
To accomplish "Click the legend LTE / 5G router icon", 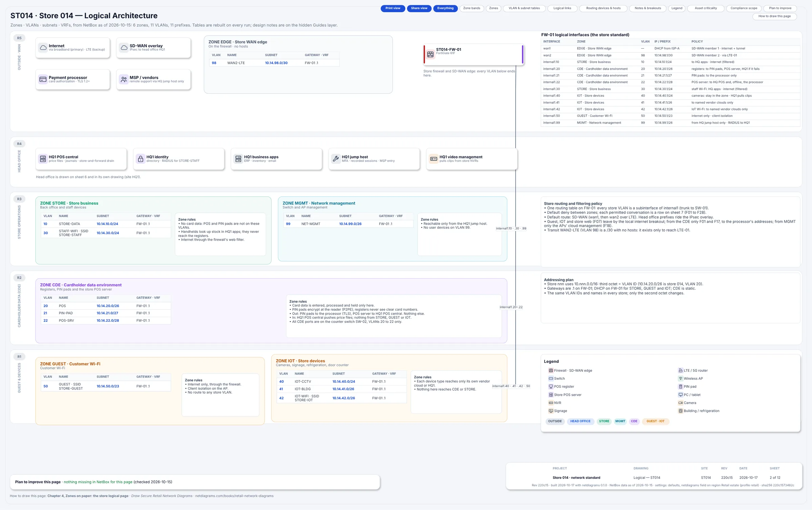I will [680, 371].
